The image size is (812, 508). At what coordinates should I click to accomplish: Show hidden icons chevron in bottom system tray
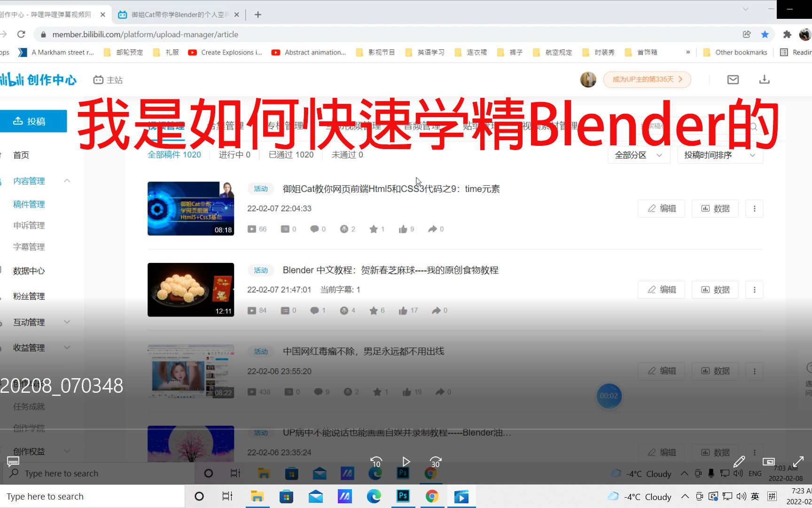(x=685, y=496)
